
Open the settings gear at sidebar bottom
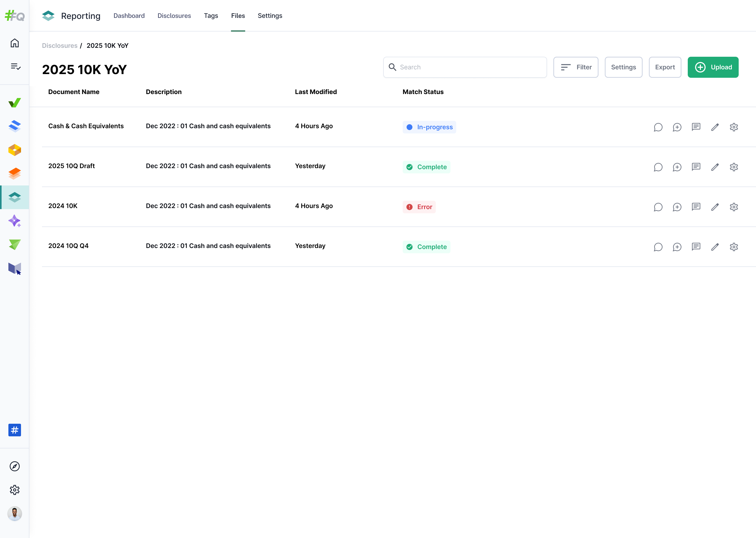pyautogui.click(x=14, y=490)
